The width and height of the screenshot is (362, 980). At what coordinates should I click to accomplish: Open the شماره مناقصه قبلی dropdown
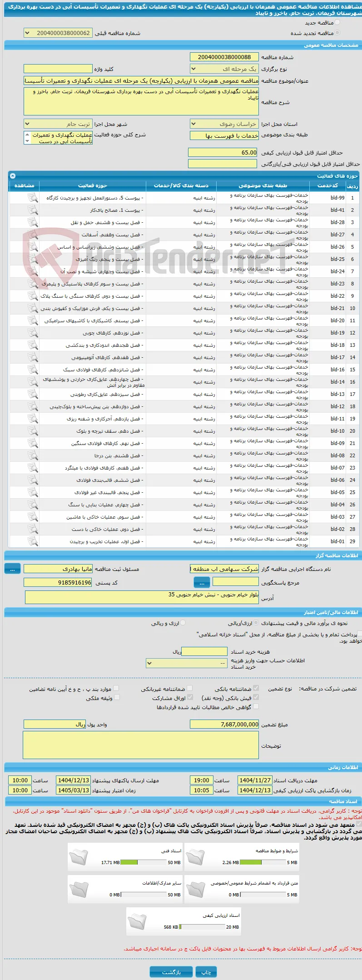tap(58, 33)
